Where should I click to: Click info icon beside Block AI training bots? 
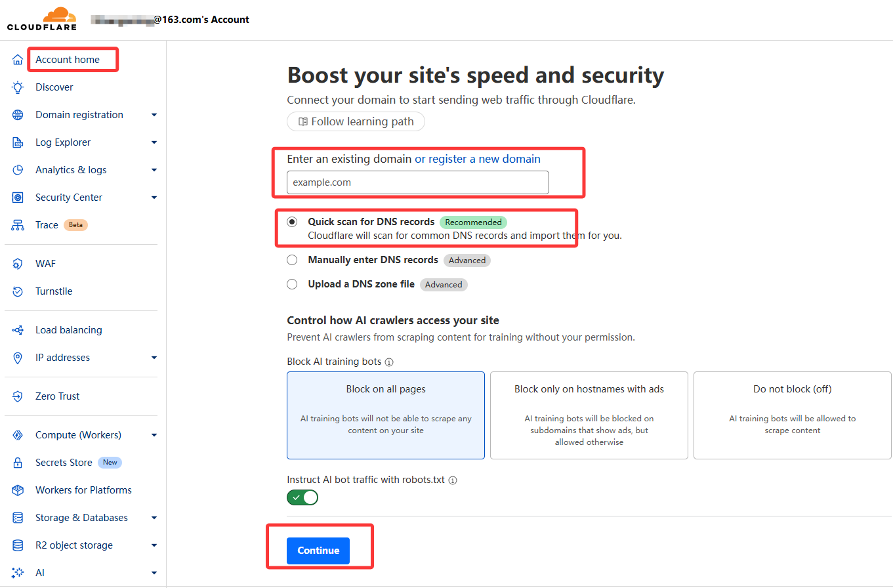pyautogui.click(x=389, y=362)
